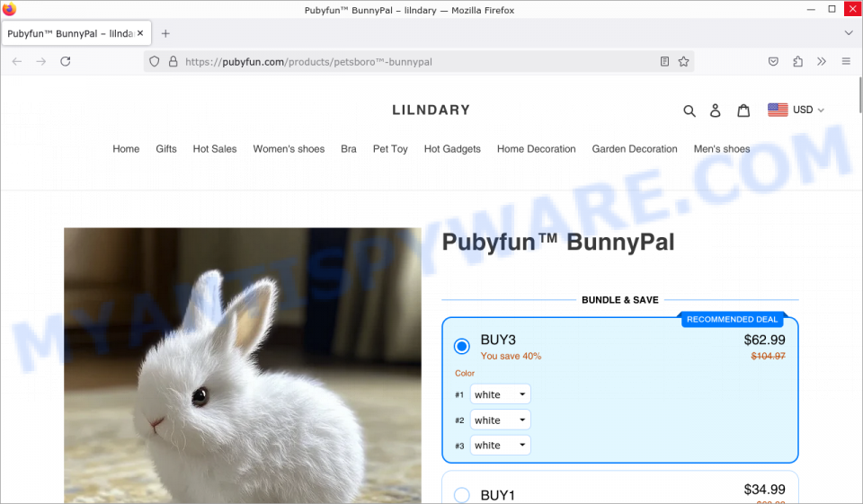
Task: Open the store search magnifier
Action: point(690,111)
